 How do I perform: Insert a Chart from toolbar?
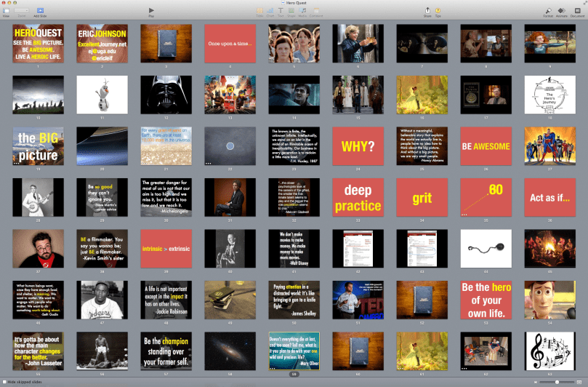point(270,11)
